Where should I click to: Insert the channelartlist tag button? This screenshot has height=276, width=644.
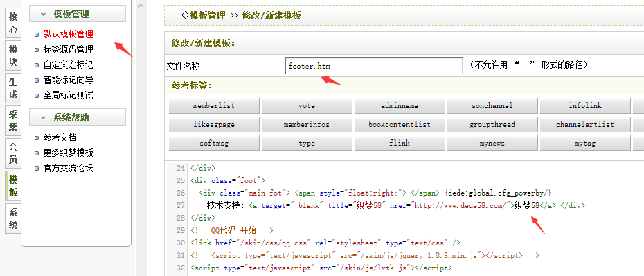585,124
